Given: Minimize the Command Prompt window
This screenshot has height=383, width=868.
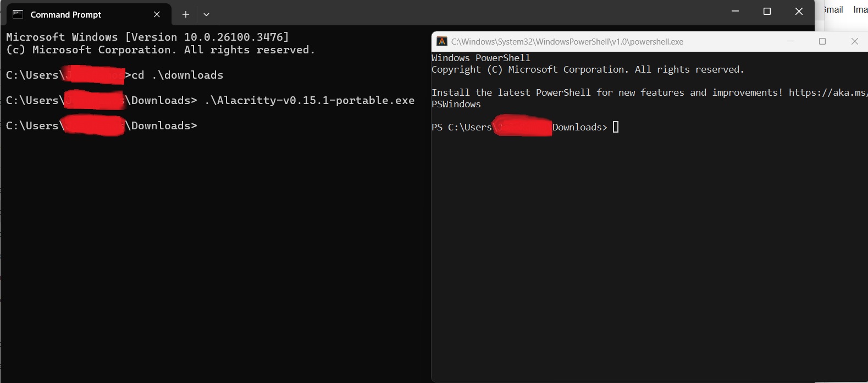Looking at the screenshot, I should [x=735, y=11].
